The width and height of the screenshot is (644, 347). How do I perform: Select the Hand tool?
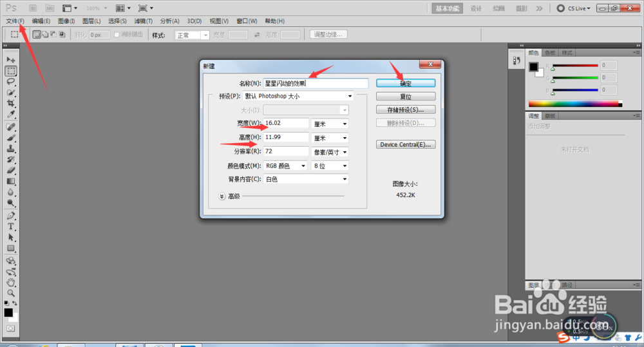(11, 282)
